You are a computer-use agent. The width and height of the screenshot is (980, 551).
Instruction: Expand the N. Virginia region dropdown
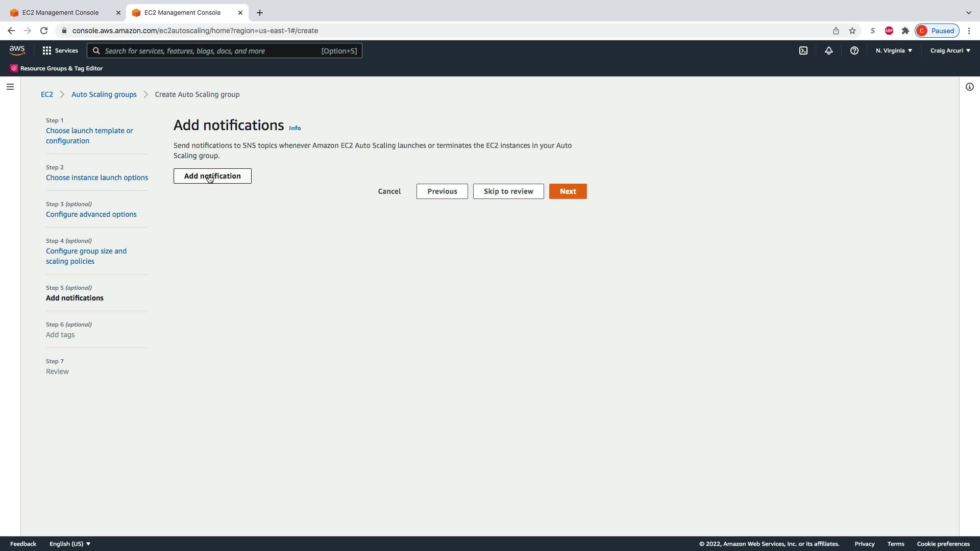click(x=894, y=51)
